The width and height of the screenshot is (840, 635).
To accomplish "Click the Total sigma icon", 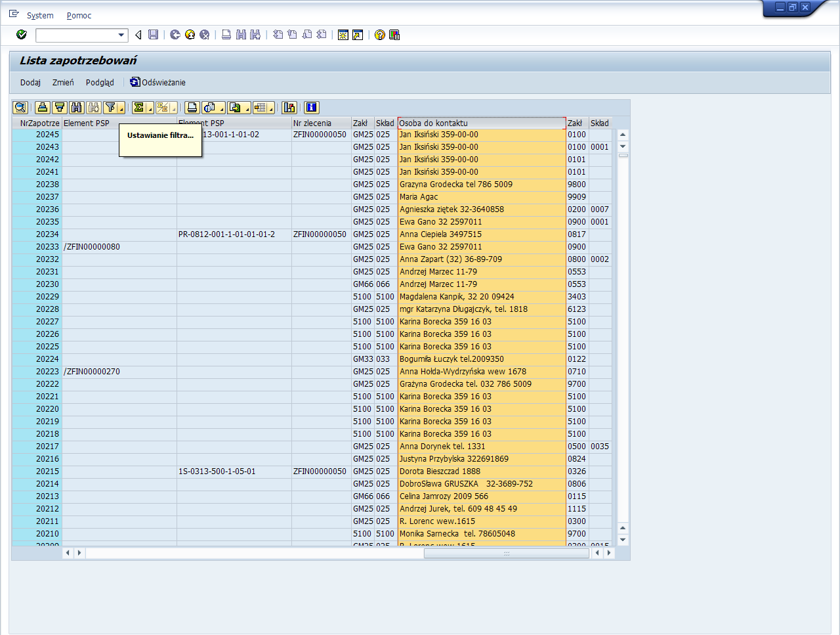I will click(138, 108).
